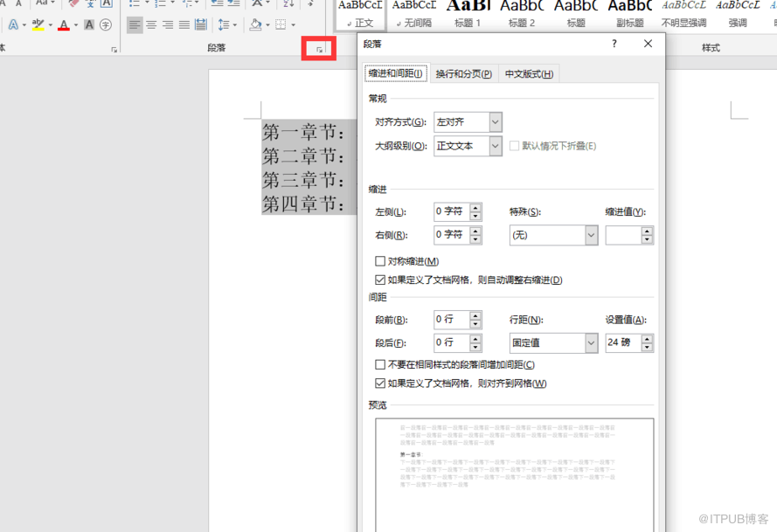Apply center alignment from the ribbon
The width and height of the screenshot is (777, 532).
click(x=151, y=25)
